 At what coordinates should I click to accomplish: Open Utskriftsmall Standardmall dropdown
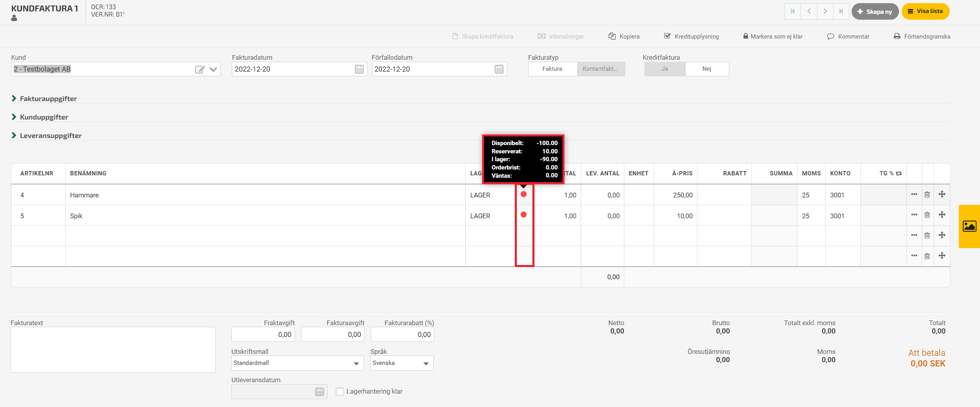pos(297,363)
